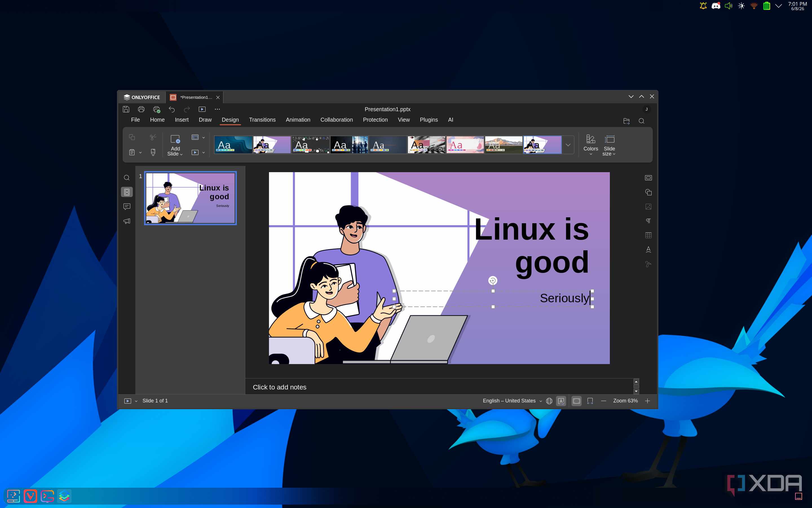This screenshot has height=508, width=812.
Task: Start slideshow from the top toolbar
Action: tap(202, 109)
